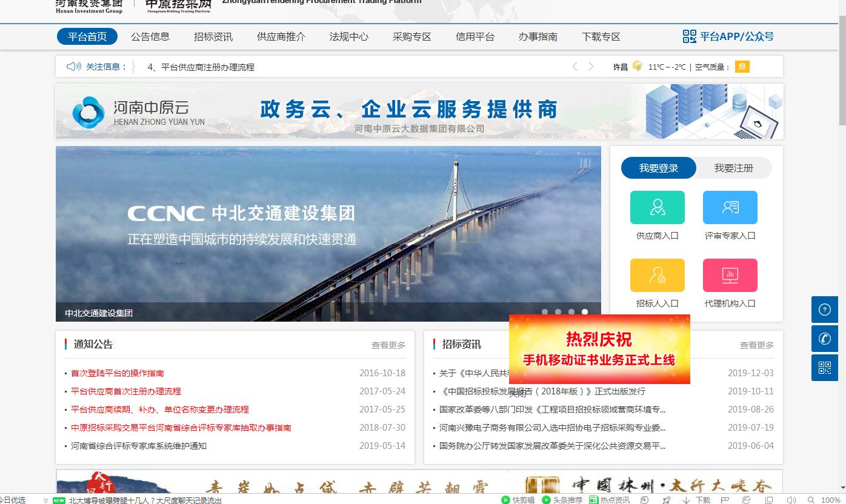Select the 我要登录 login tab

click(x=658, y=168)
